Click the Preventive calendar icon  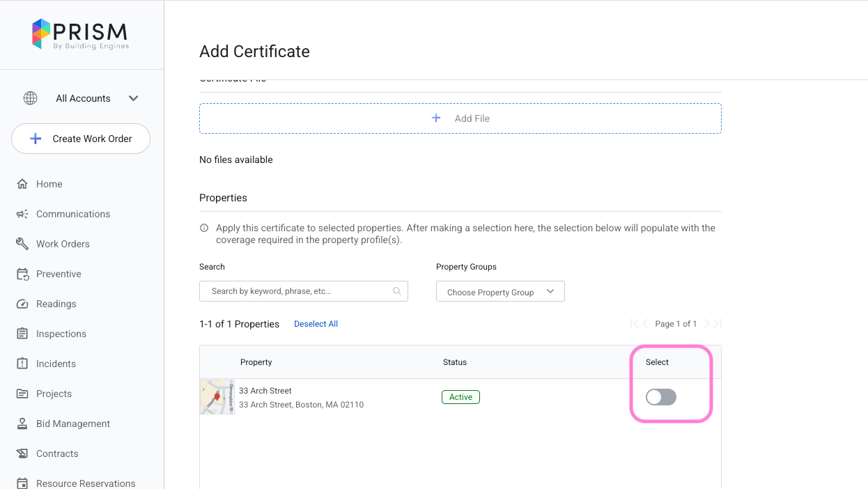(22, 274)
